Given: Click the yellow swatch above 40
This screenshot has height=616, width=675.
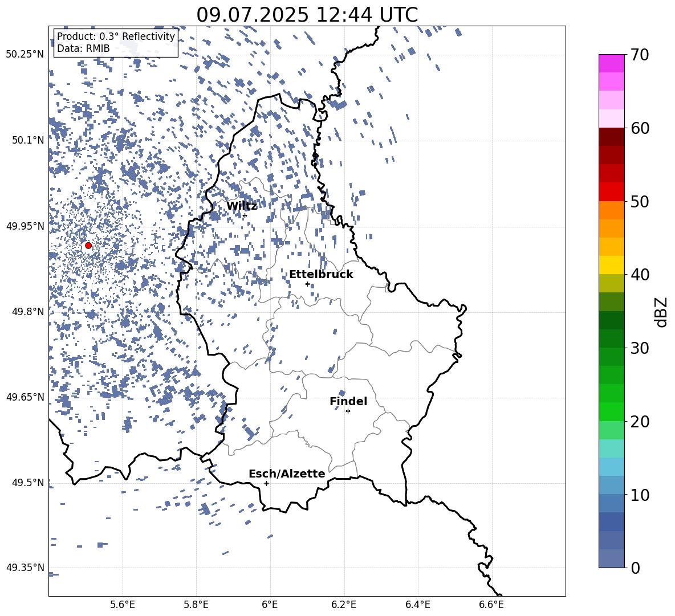Looking at the screenshot, I should [x=611, y=265].
